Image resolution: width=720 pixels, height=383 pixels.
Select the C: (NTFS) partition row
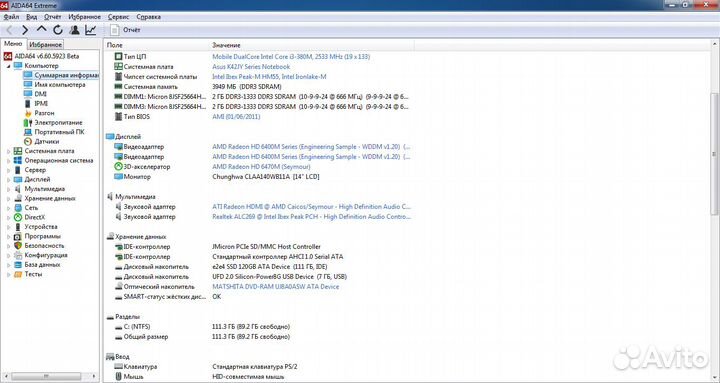[x=202, y=327]
